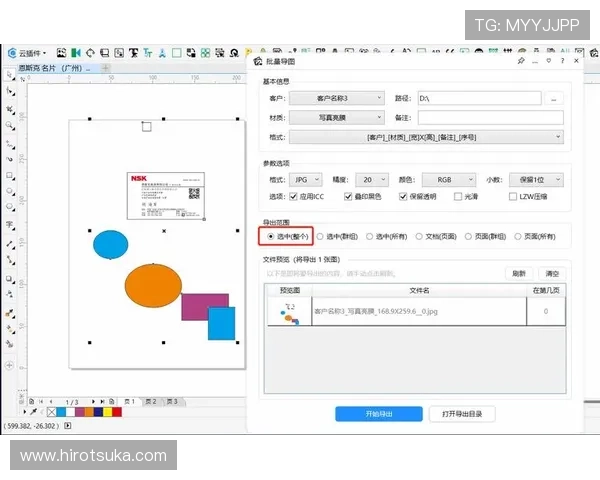Click 开始导出 to start export
This screenshot has width=600, height=480.
tap(379, 414)
